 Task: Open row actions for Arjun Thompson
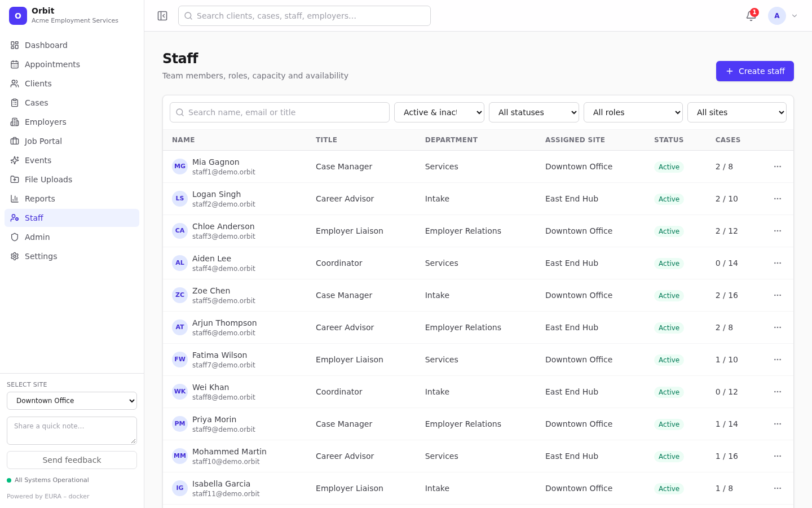(778, 327)
